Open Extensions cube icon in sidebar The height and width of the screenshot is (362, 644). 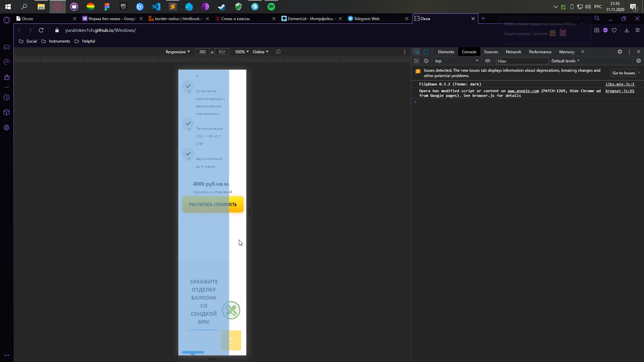pyautogui.click(x=7, y=112)
